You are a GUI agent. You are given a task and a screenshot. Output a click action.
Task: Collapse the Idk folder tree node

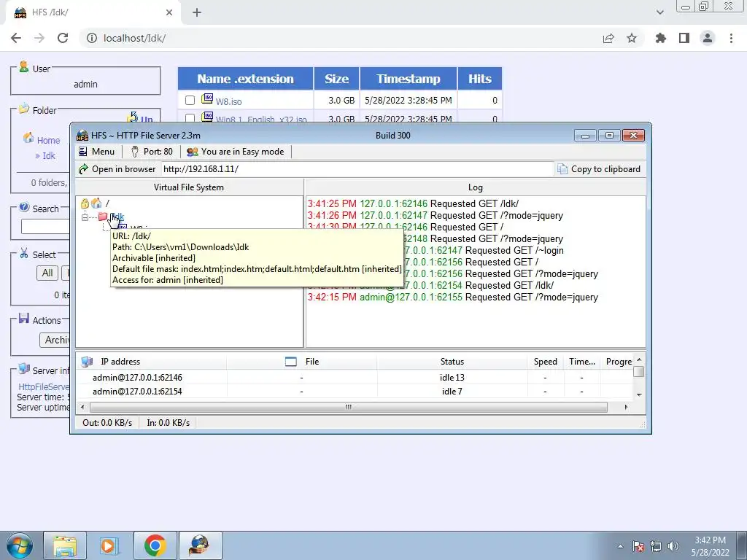coord(85,217)
